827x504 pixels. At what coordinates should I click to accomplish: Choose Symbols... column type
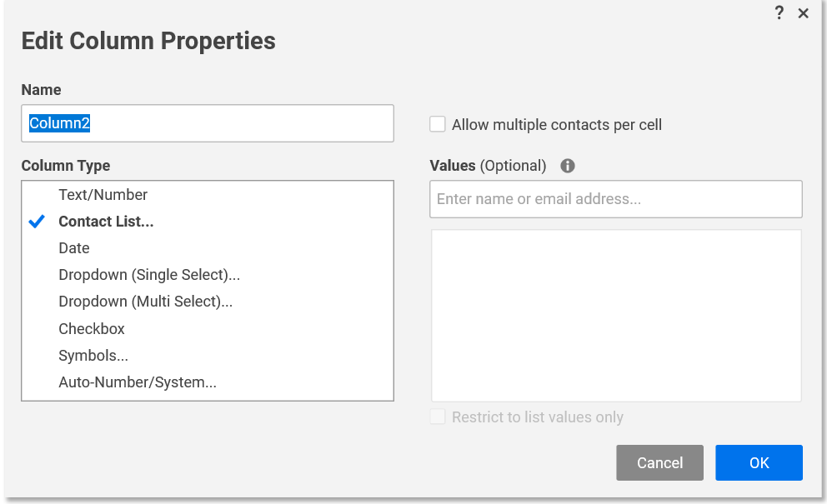click(x=93, y=356)
